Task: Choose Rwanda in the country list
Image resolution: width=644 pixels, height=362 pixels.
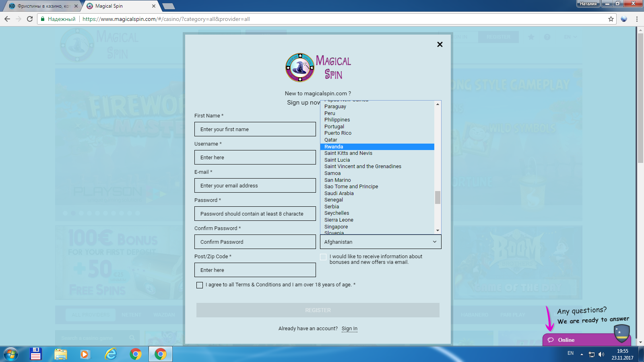Action: point(377,147)
